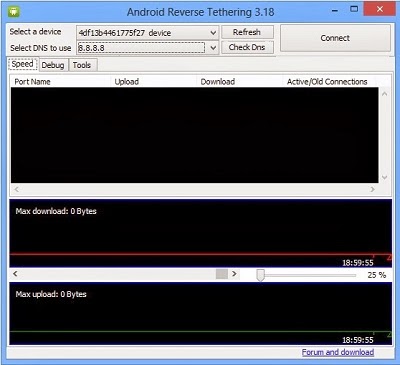Open the Debug tab
This screenshot has width=400, height=365.
click(53, 65)
